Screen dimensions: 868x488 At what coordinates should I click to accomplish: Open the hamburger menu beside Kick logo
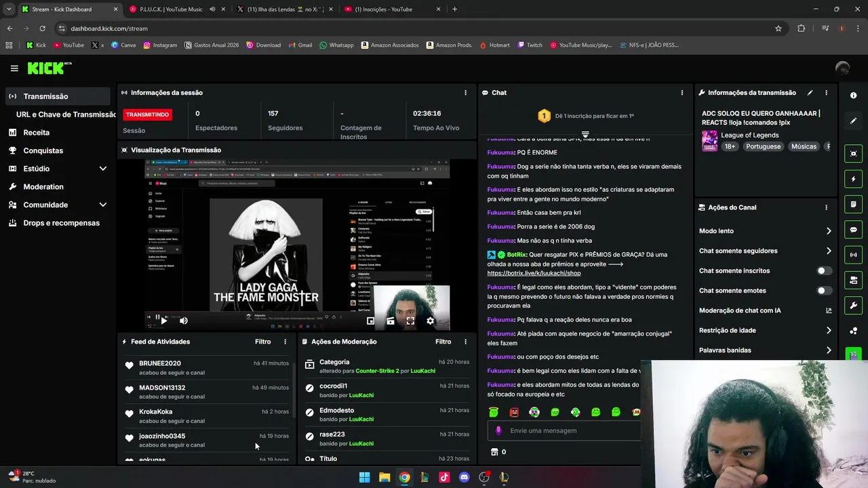tap(14, 68)
